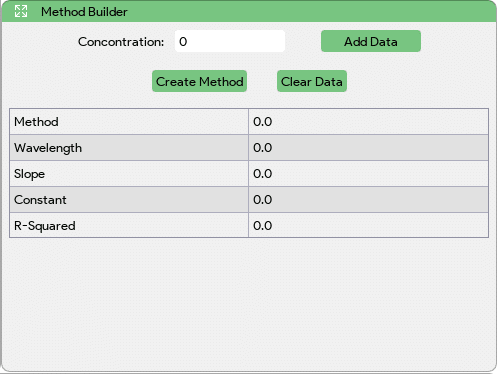Click the Slope value cell
The width and height of the screenshot is (498, 374).
point(368,174)
